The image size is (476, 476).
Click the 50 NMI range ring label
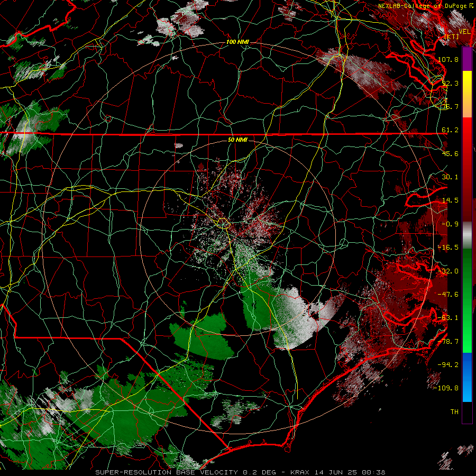click(x=237, y=140)
